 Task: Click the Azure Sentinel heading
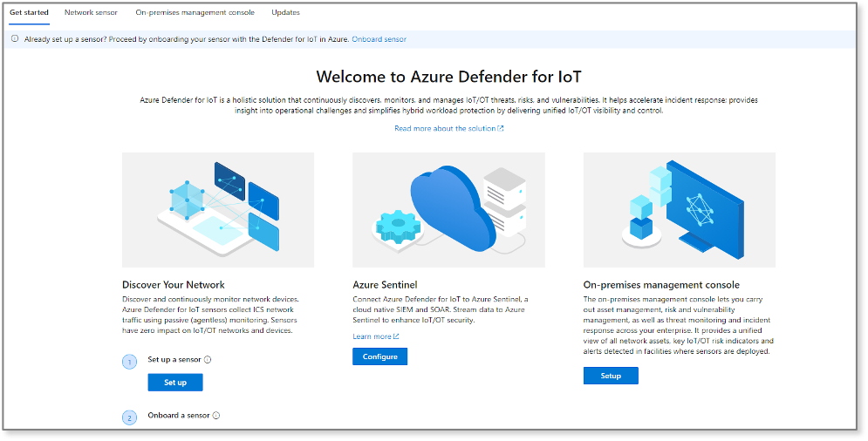[x=385, y=285]
